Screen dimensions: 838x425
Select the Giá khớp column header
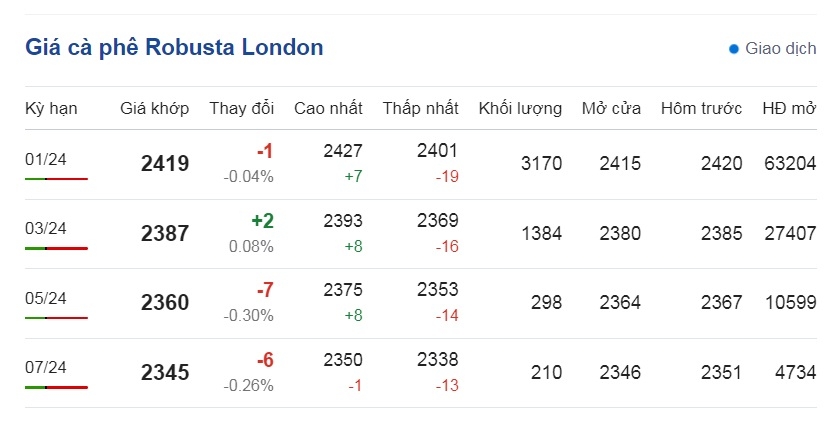click(x=154, y=109)
